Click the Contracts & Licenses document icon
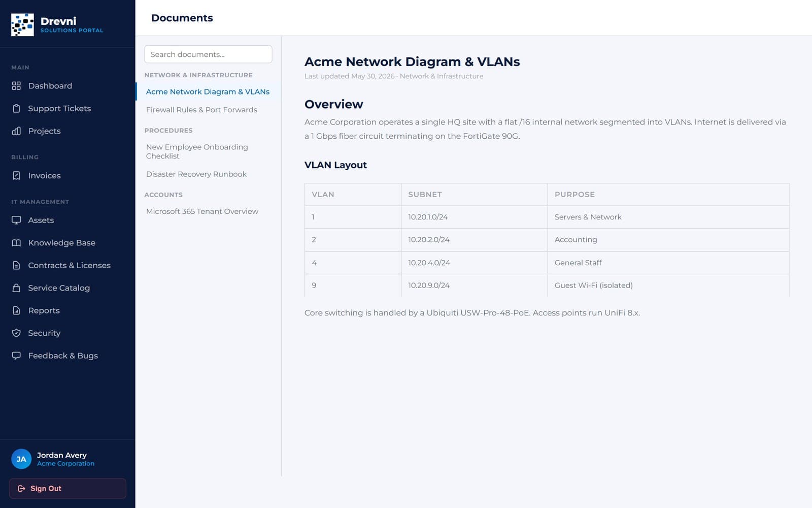The width and height of the screenshot is (812, 508). (16, 265)
